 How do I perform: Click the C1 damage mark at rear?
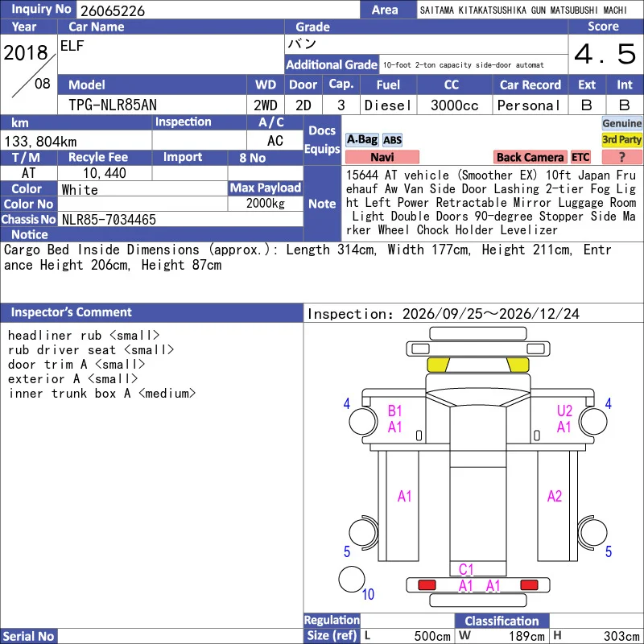pyautogui.click(x=466, y=569)
